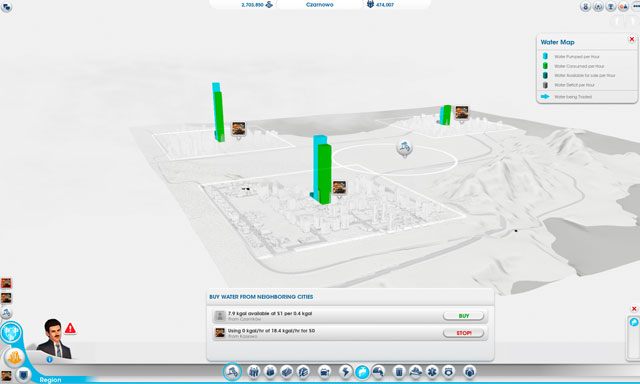Switch to the Region tab label
640x384 pixels.
tap(50, 380)
